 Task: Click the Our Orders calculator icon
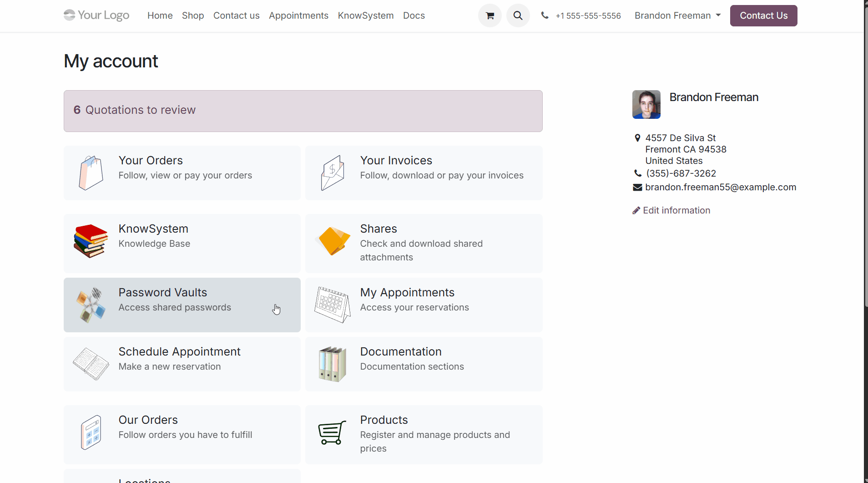coord(91,432)
